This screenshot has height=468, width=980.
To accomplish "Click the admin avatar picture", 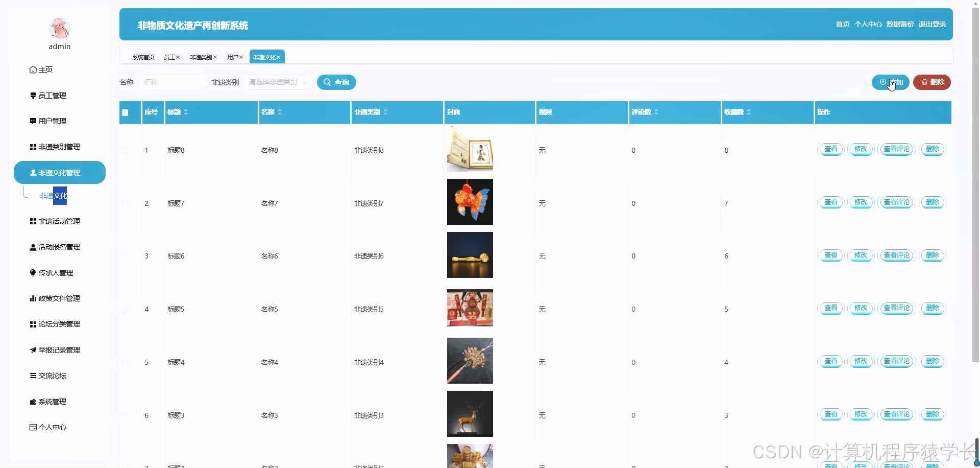I will (59, 28).
